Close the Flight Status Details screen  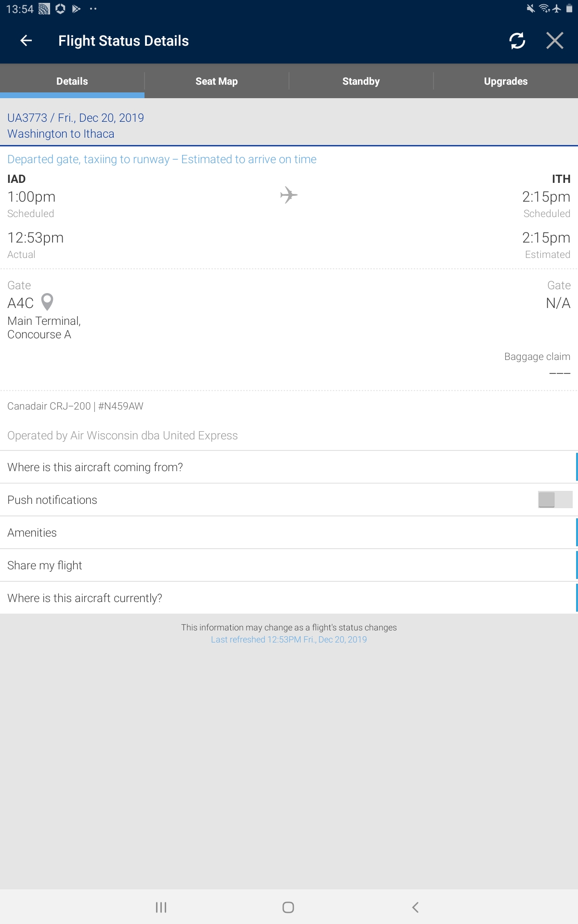(555, 41)
